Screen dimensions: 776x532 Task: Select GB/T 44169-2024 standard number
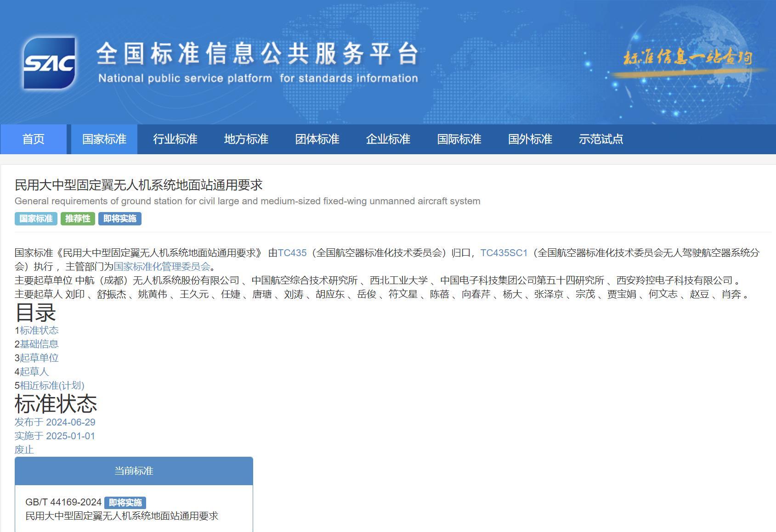point(63,502)
